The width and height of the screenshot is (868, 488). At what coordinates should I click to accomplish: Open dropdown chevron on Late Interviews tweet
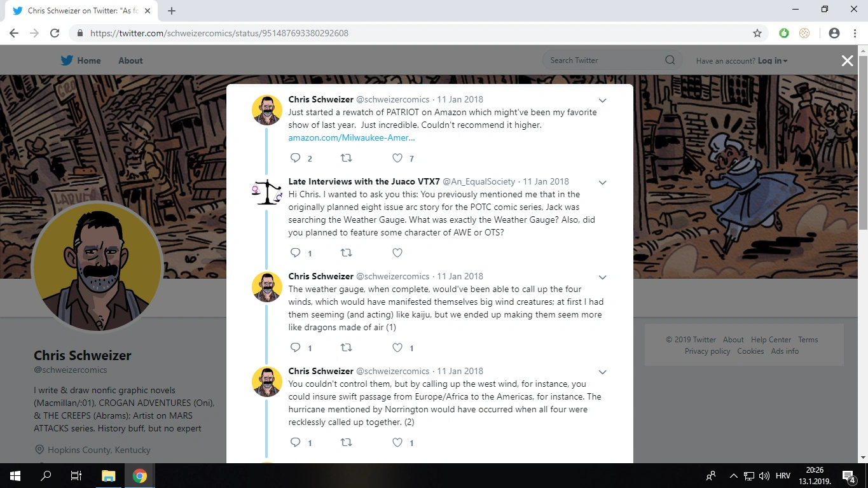pyautogui.click(x=602, y=183)
